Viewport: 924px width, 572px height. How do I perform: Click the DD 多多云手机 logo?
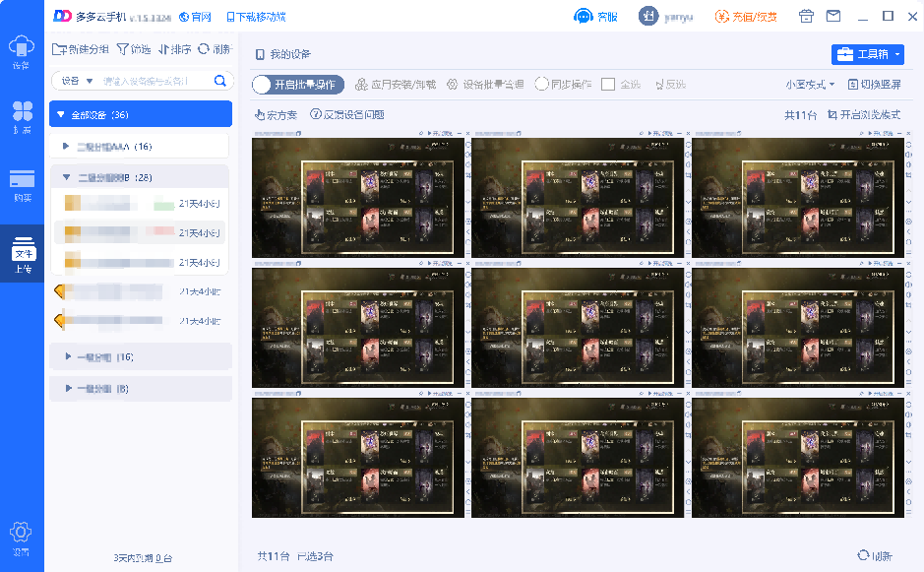pyautogui.click(x=90, y=17)
